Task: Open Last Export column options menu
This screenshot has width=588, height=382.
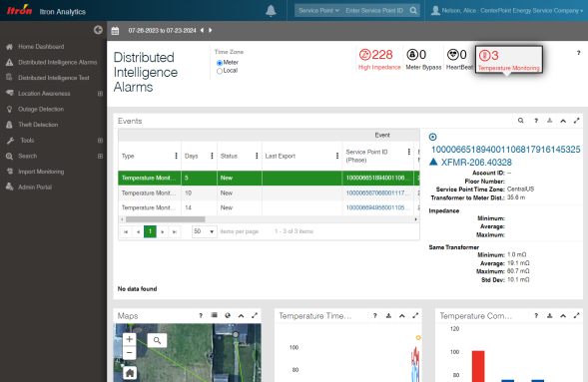Action: tap(337, 156)
